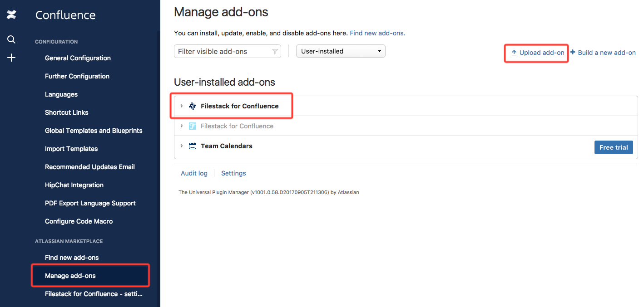The width and height of the screenshot is (644, 307).
Task: Expand the bold Filestack for Confluence row
Action: [182, 106]
